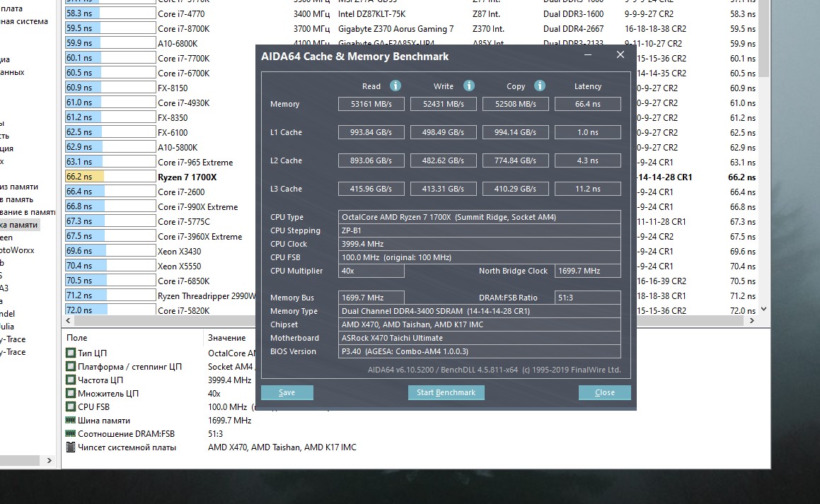Select the Core i7-5775C result row

[x=183, y=221]
